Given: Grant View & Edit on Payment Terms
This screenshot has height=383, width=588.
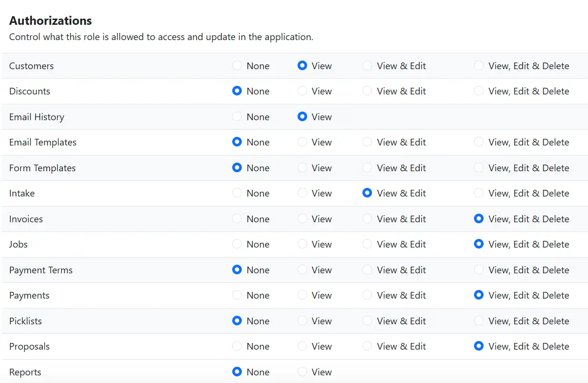Looking at the screenshot, I should click(367, 269).
